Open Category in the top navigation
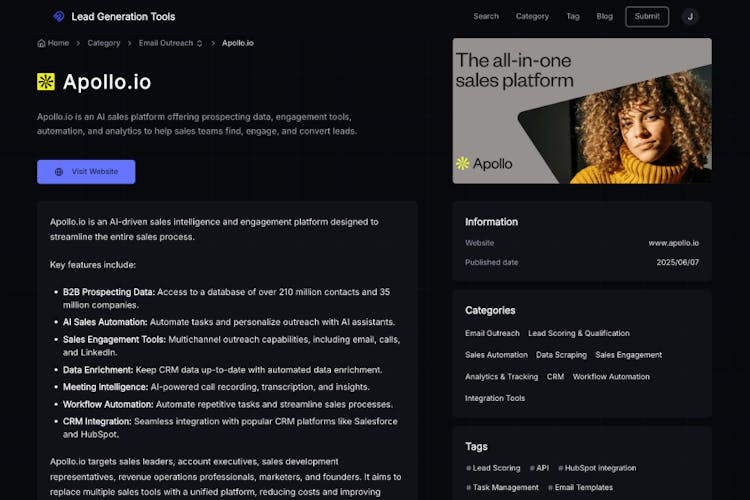The image size is (750, 500). [532, 16]
